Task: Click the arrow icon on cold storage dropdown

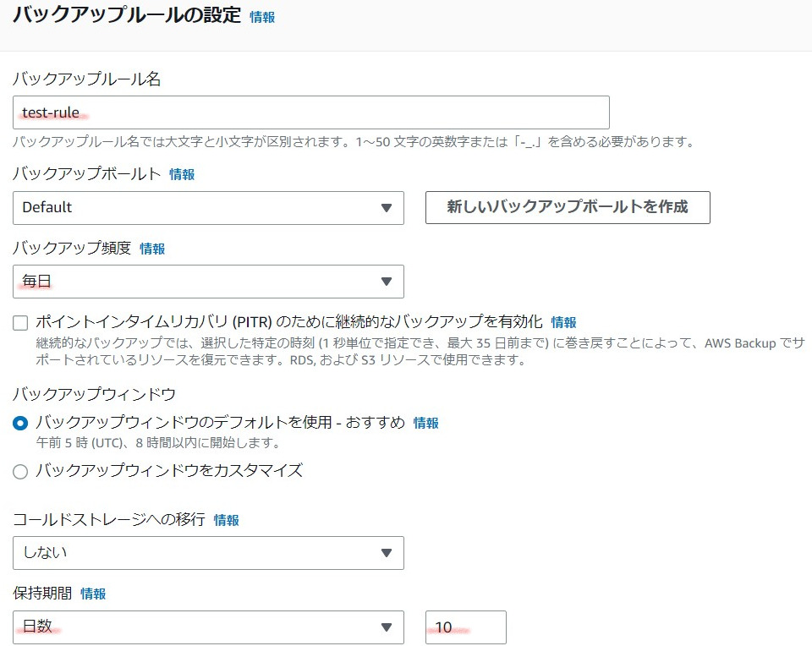Action: pyautogui.click(x=387, y=553)
